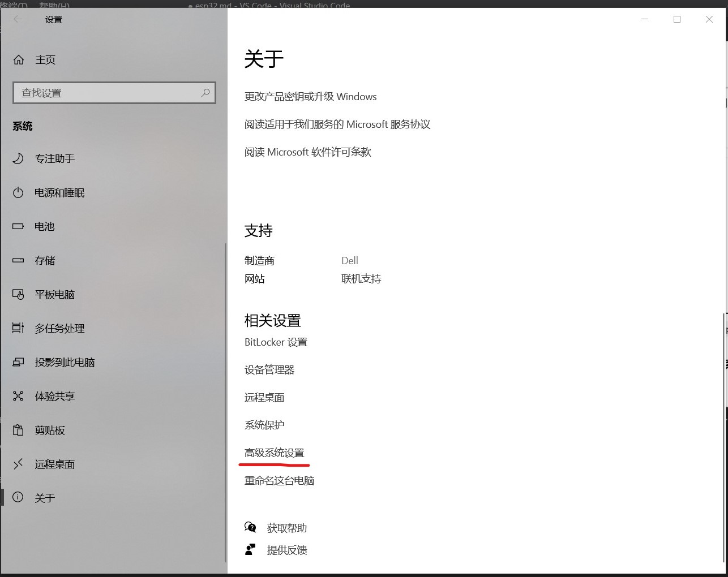Click the moon icon for 专注助手
Image resolution: width=728 pixels, height=577 pixels.
18,158
